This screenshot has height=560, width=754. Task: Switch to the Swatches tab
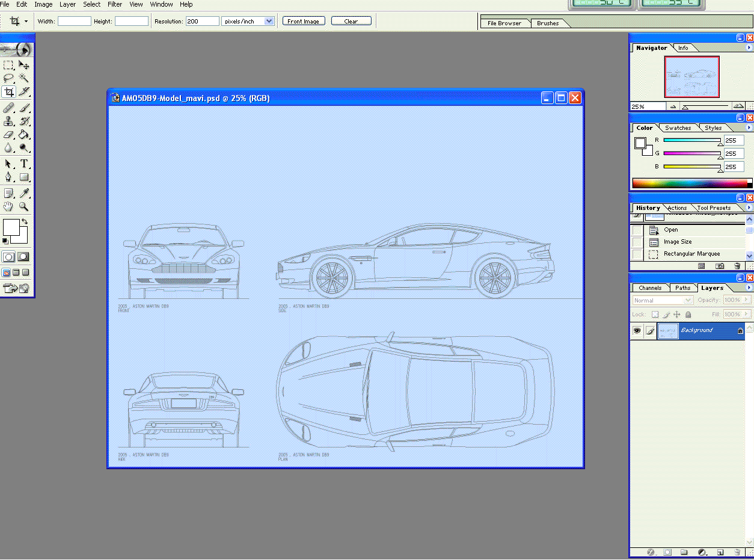[x=678, y=128]
